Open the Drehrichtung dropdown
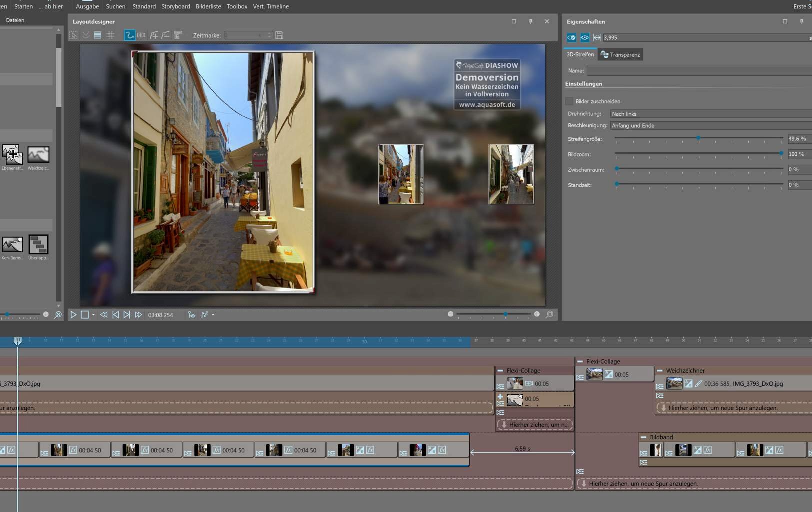The height and width of the screenshot is (512, 812). (710, 114)
